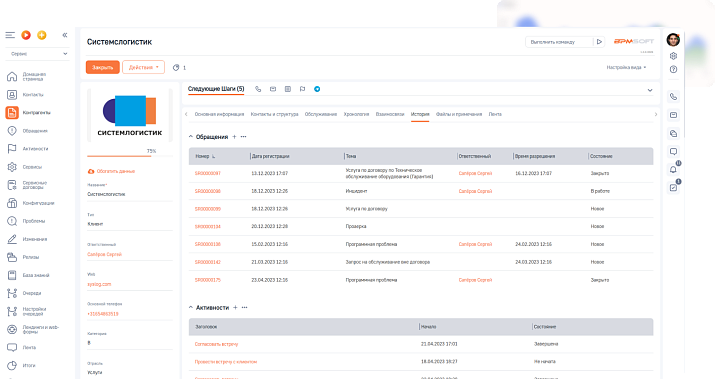Image resolution: width=715 pixels, height=379 pixels.
Task: Click the email icon next to Следующие шаги
Action: (x=273, y=89)
